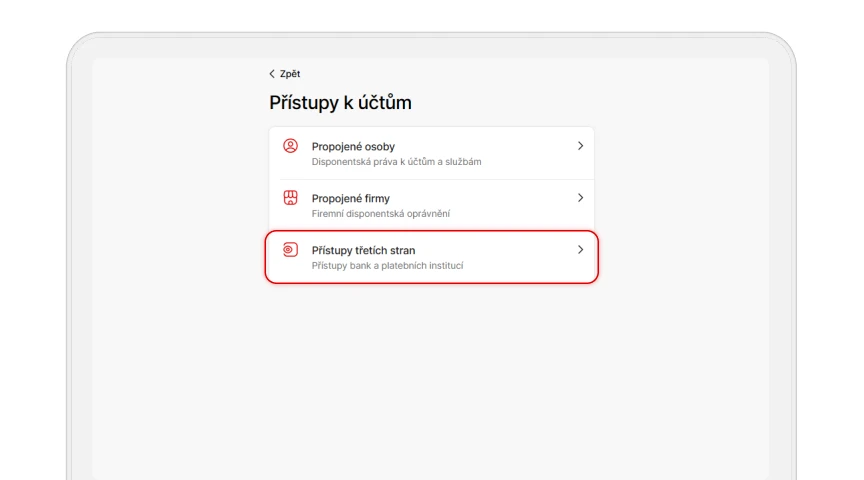The width and height of the screenshot is (864, 480).
Task: Expand Propojené firmy using its right chevron
Action: pyautogui.click(x=580, y=198)
